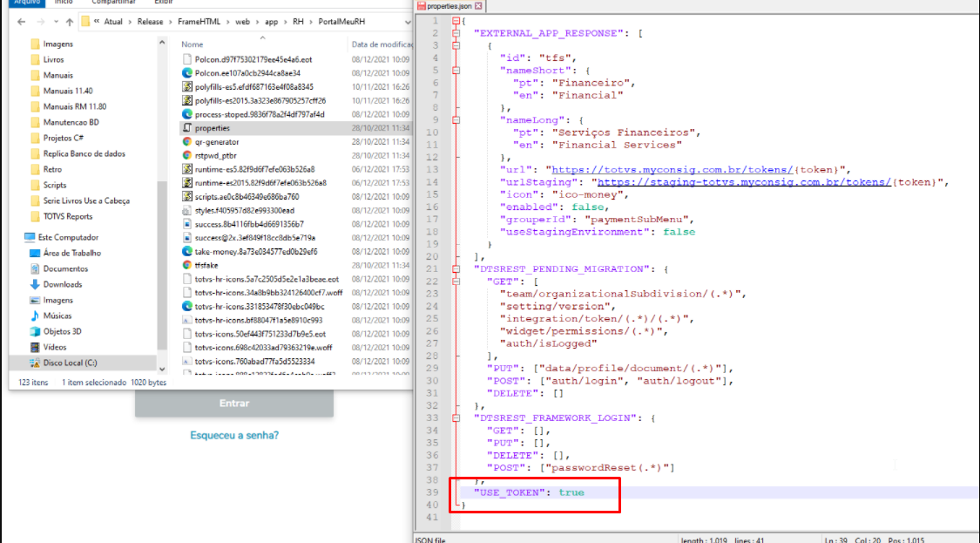Click the RH breadcrumb in address bar

coord(298,21)
